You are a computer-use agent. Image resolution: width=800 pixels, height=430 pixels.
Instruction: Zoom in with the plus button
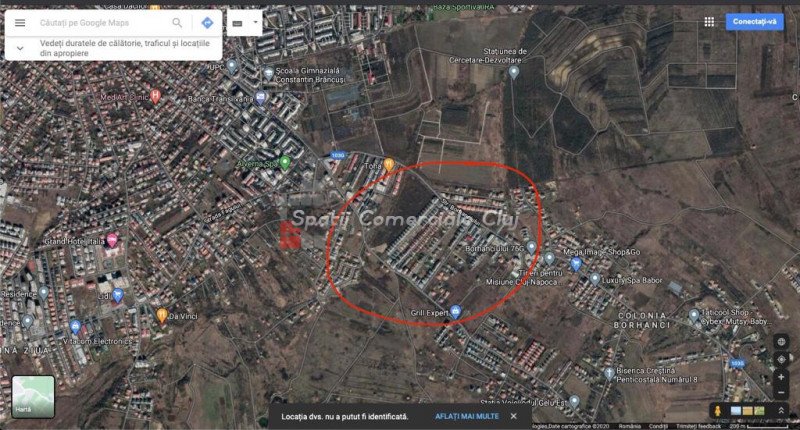pyautogui.click(x=781, y=377)
